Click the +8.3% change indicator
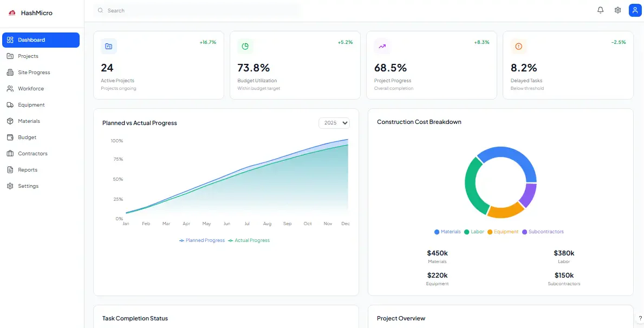 [x=482, y=42]
